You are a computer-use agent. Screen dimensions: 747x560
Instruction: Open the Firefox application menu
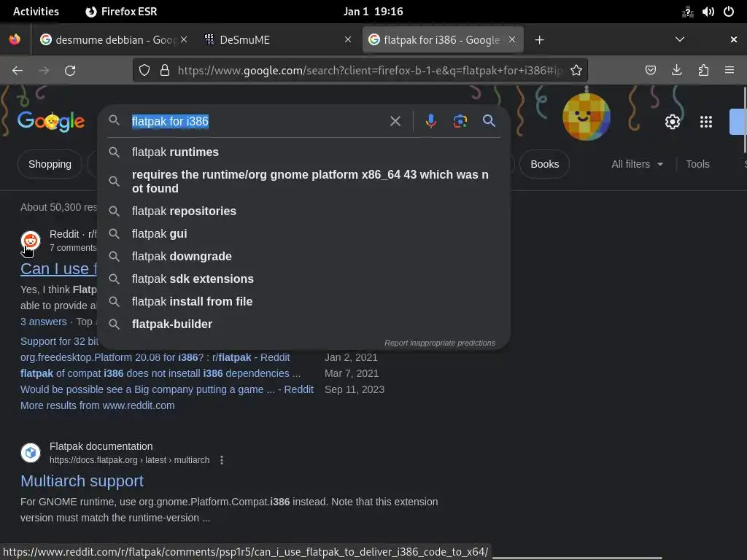tap(729, 71)
